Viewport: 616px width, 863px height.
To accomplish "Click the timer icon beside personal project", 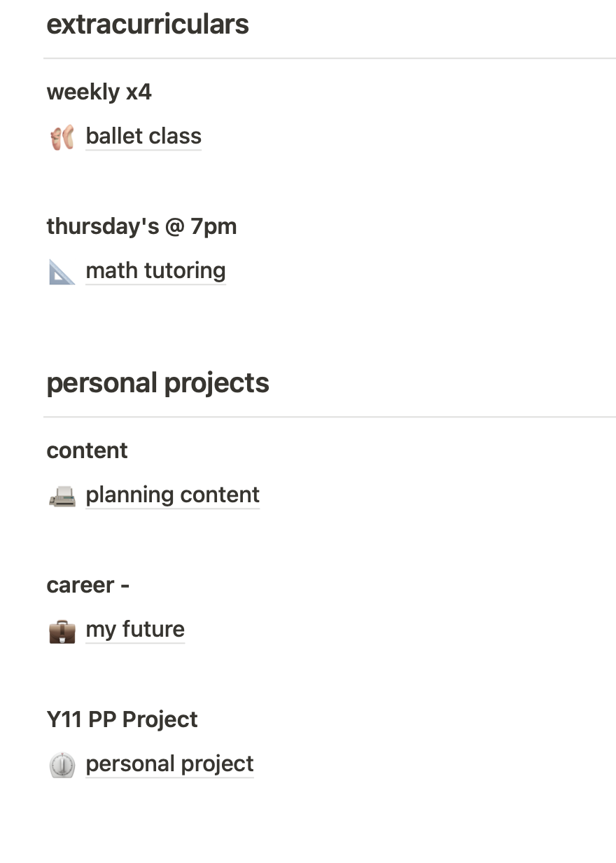I will (x=62, y=764).
